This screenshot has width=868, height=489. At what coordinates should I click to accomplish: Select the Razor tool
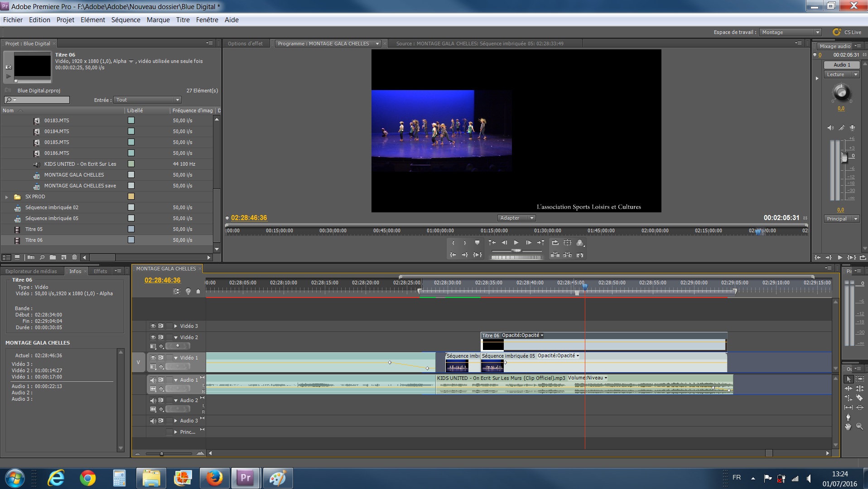pos(859,398)
